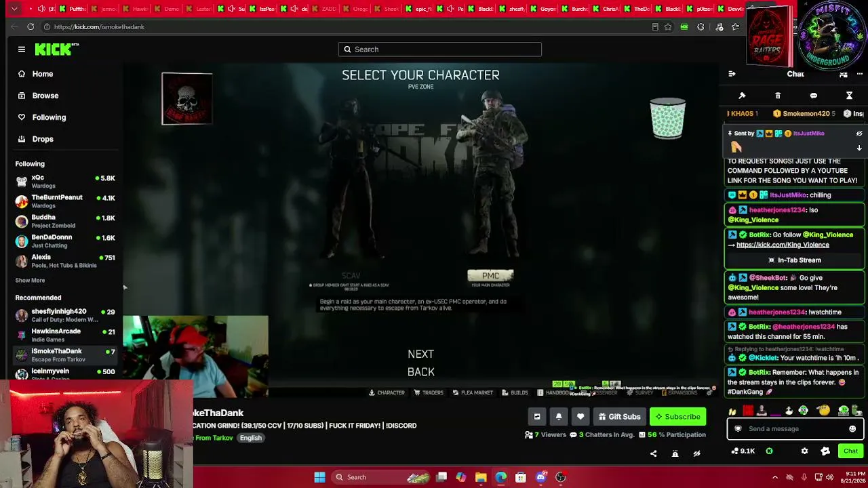Open chat settings gear
This screenshot has width=868, height=488.
(804, 451)
